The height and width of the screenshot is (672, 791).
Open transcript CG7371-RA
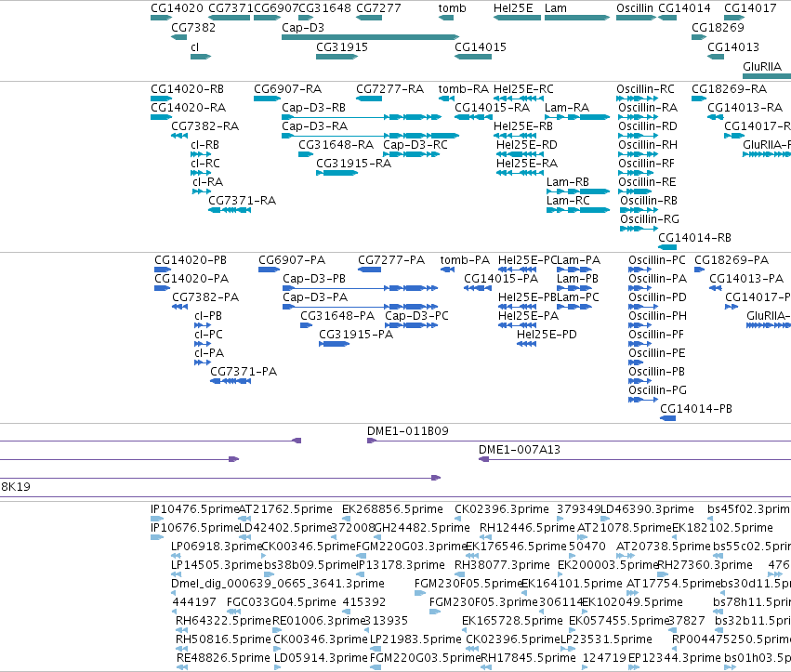coord(230,210)
